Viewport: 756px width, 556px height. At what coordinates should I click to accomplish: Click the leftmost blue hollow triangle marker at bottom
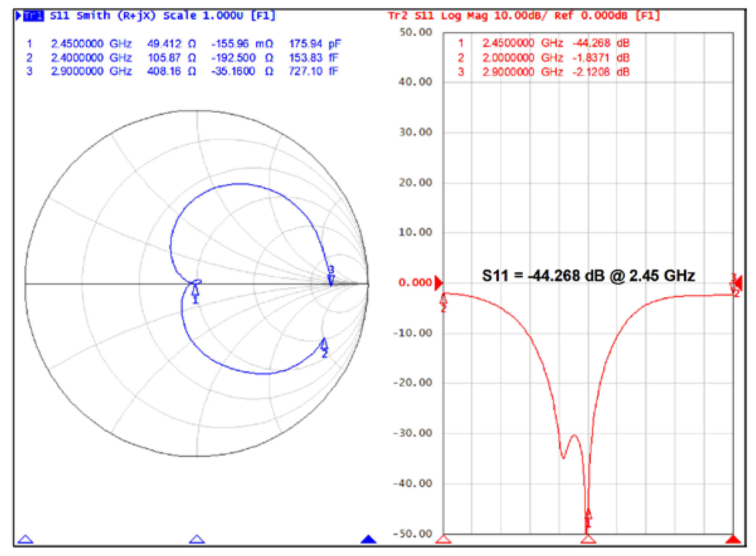point(26,540)
